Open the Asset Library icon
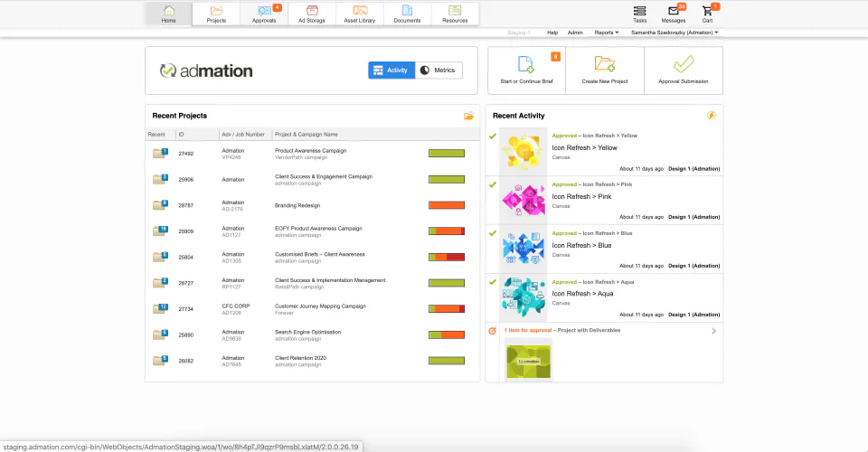This screenshot has width=868, height=452. (x=360, y=11)
